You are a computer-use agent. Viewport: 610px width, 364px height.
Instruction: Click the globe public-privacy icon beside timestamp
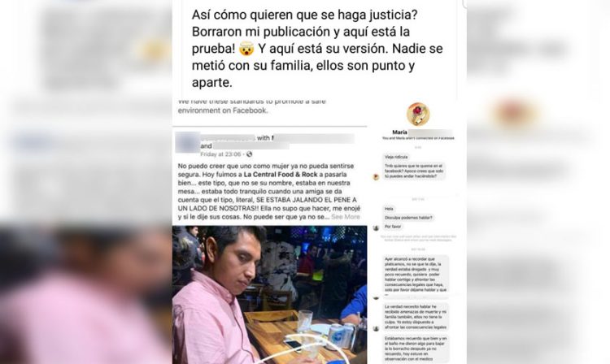(x=250, y=154)
